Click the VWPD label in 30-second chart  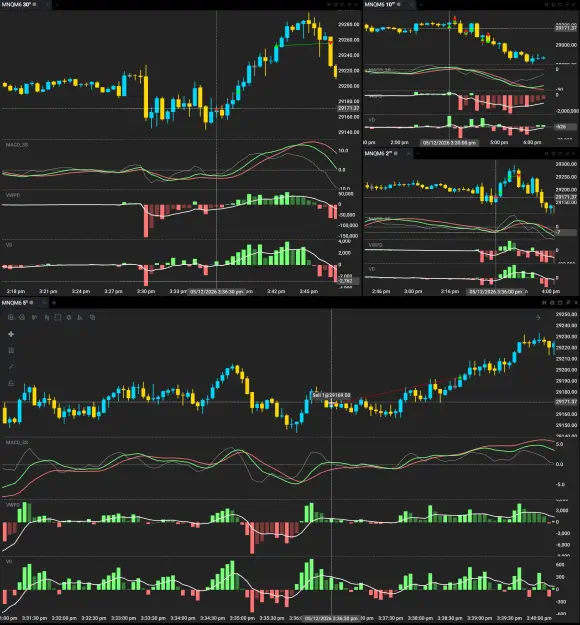click(13, 195)
